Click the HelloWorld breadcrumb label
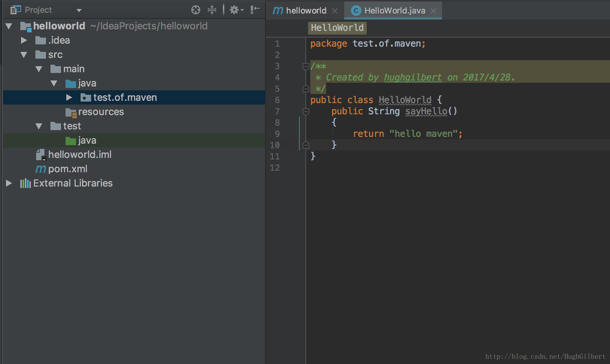 point(337,28)
